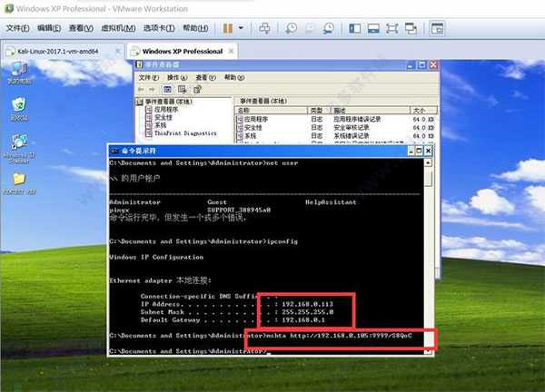
Task: Select the yellow folder icon on the desktop
Action: [19, 184]
